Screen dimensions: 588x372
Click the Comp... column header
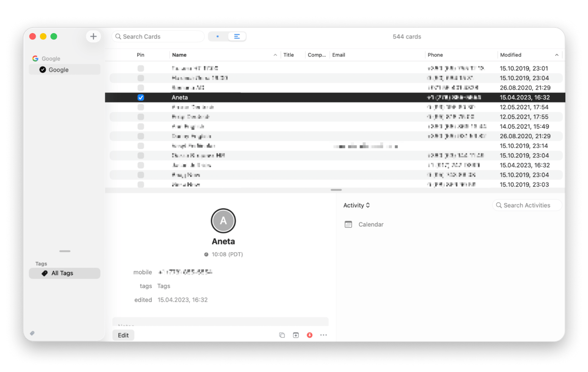click(317, 55)
